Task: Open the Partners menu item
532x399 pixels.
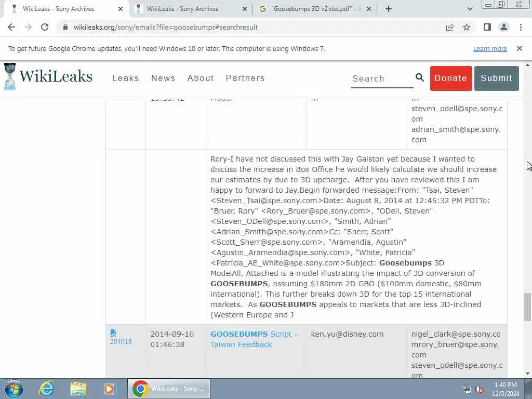Action: click(245, 78)
